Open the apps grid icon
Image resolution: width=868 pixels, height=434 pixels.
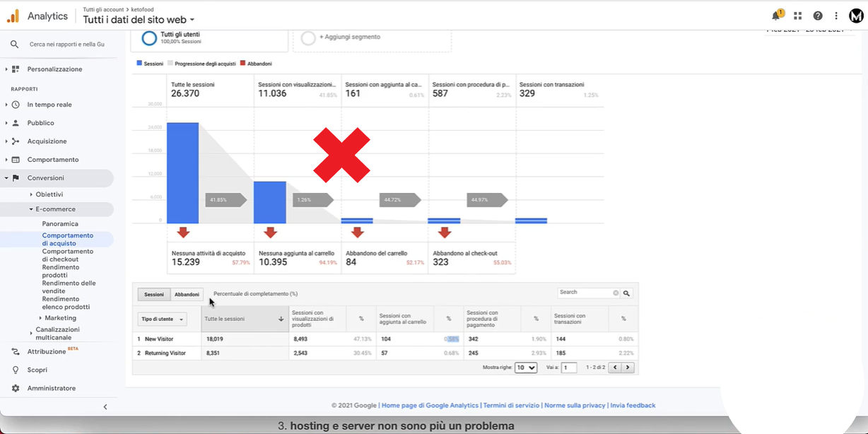pos(798,16)
